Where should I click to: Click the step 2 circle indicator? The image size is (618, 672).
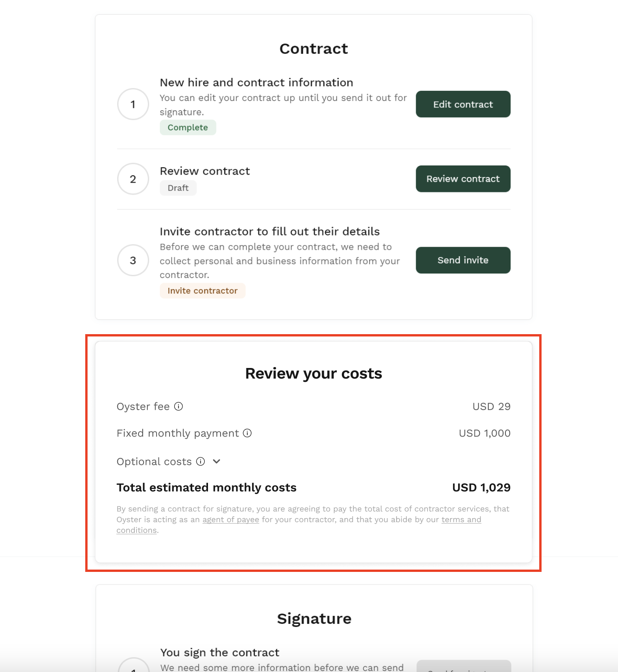[x=133, y=179]
